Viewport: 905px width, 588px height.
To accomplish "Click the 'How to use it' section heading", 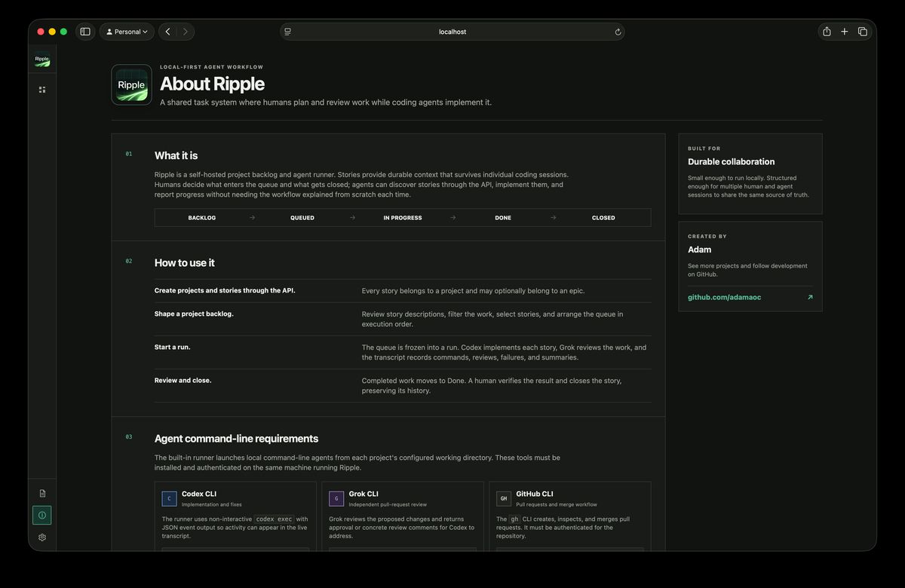I will (184, 263).
